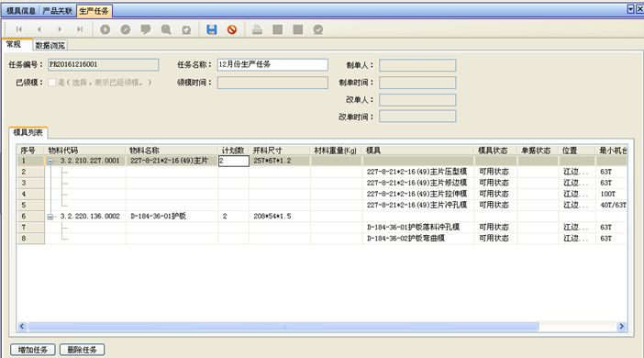Screen dimensions: 644x358
Task: Cancel with the red prohibited icon
Action: pos(232,29)
